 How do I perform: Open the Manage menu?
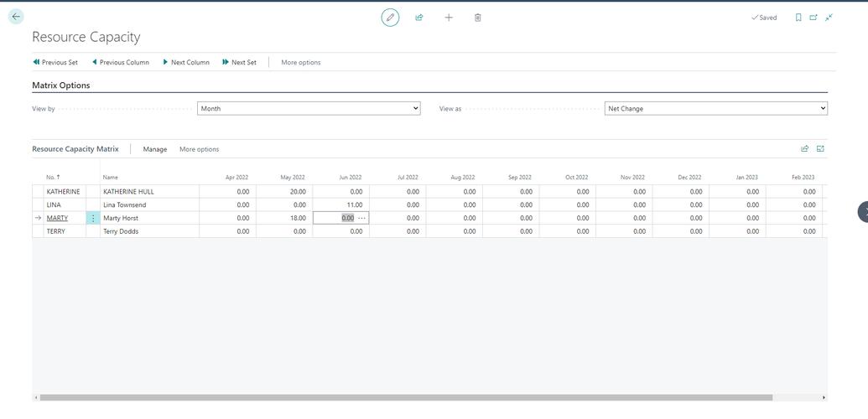click(x=155, y=149)
